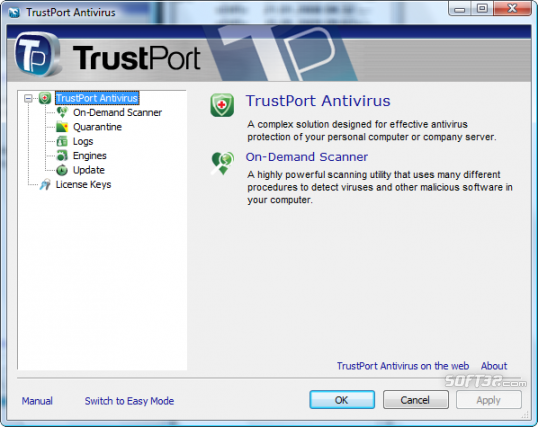Open the Quarantine section
This screenshot has width=538, height=427.
pos(97,127)
